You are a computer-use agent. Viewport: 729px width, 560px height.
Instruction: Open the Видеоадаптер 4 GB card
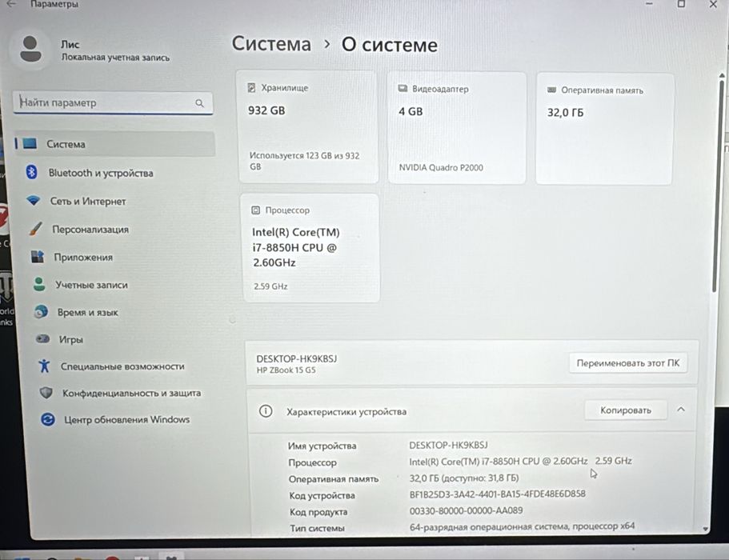457,128
